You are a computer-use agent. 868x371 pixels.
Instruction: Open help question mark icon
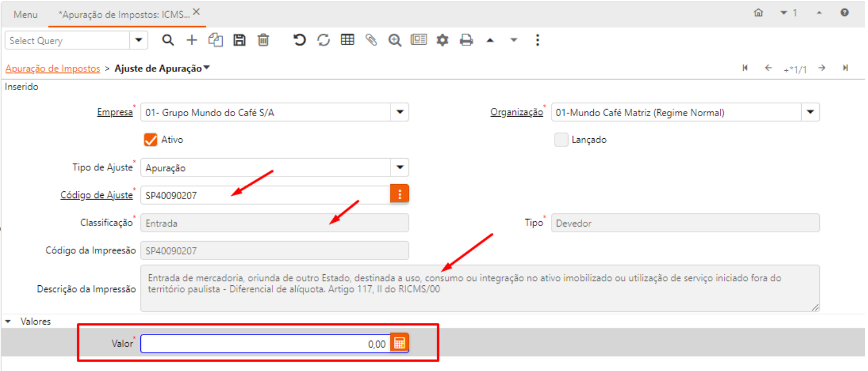845,13
